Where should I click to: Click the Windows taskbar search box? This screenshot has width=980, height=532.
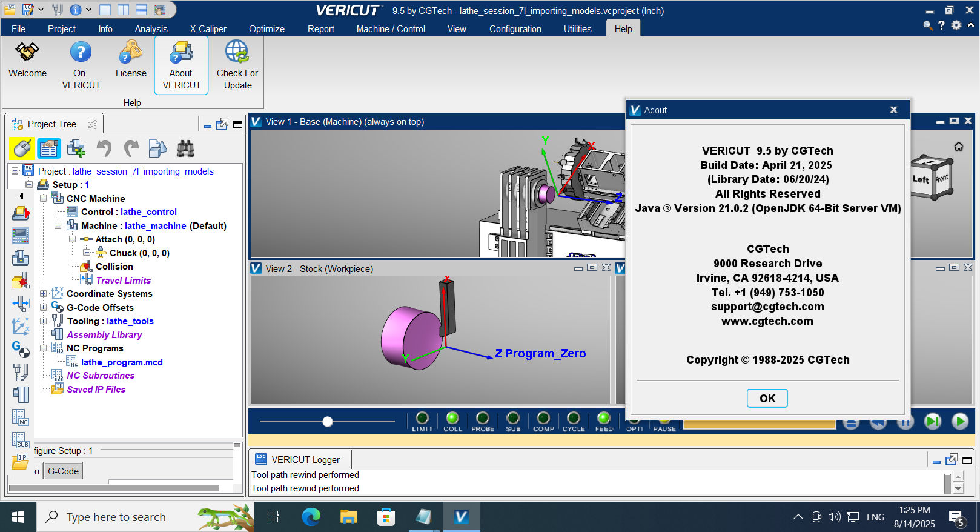click(x=145, y=517)
